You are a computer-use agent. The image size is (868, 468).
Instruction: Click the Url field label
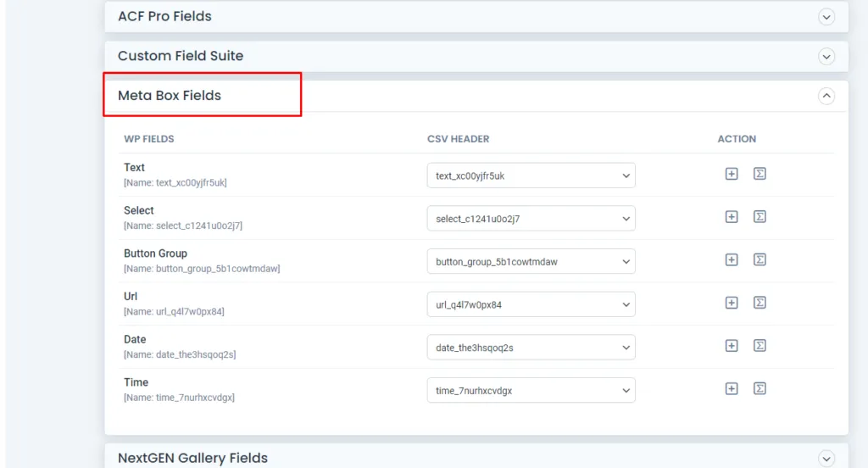(130, 296)
